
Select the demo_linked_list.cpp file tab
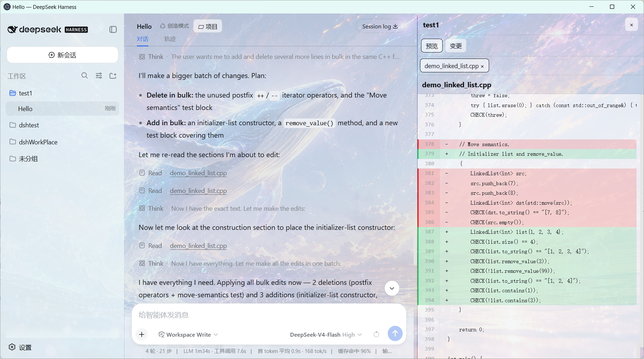click(452, 66)
